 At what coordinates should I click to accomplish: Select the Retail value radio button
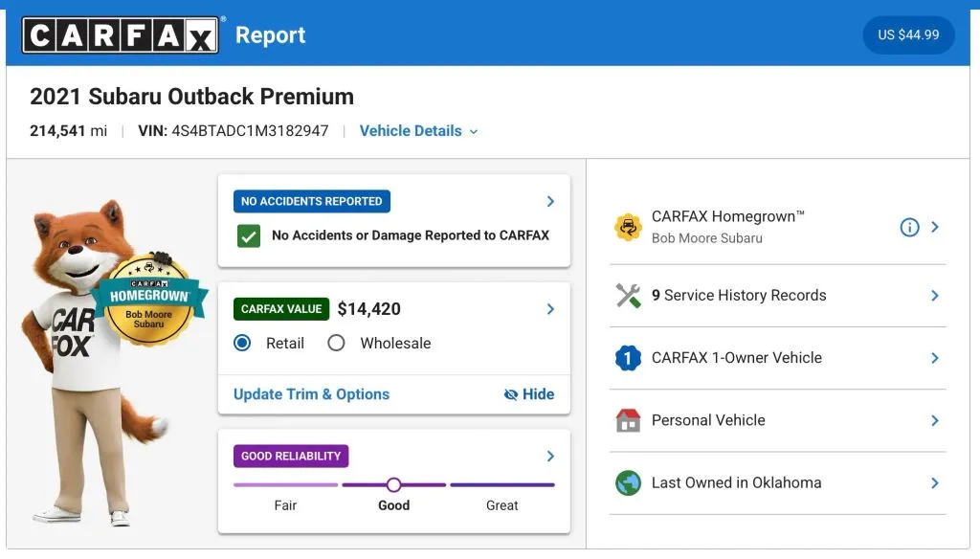242,344
